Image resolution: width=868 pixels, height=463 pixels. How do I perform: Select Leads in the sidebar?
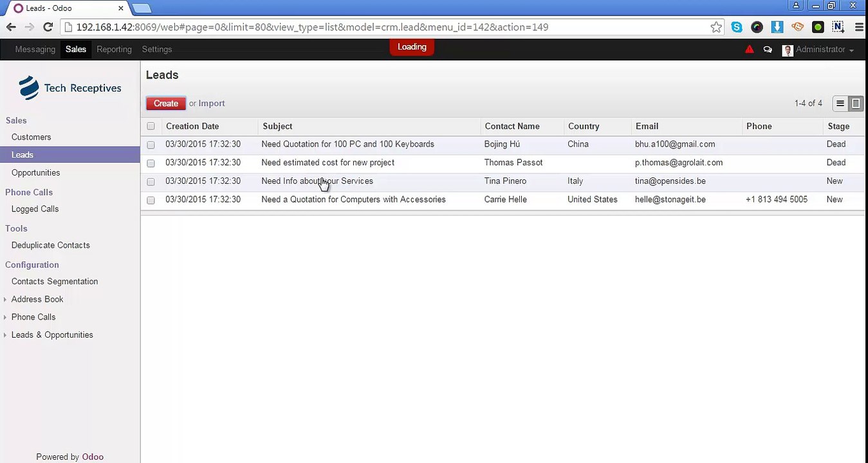23,155
